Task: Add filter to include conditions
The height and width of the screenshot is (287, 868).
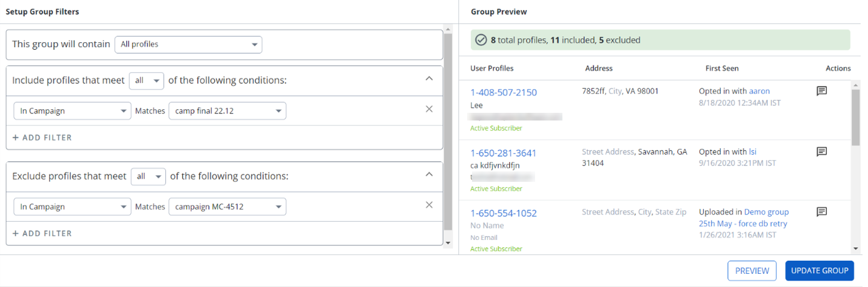Action: (x=42, y=137)
